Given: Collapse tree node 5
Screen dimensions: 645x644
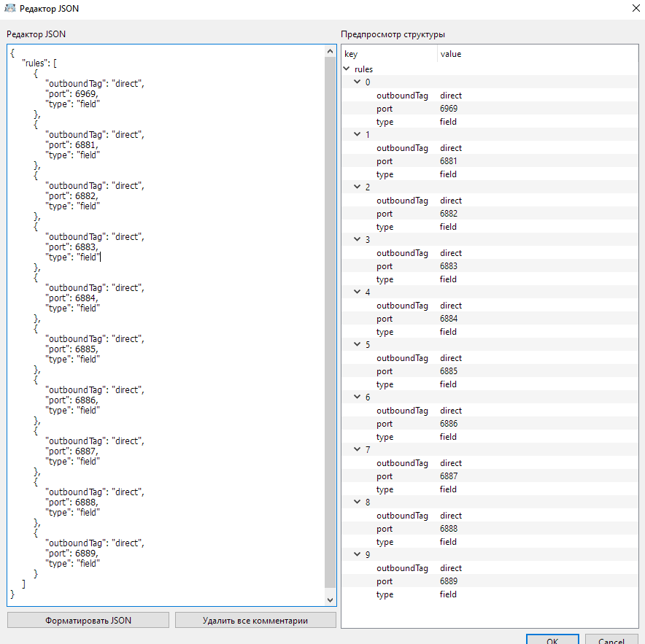Looking at the screenshot, I should click(357, 345).
